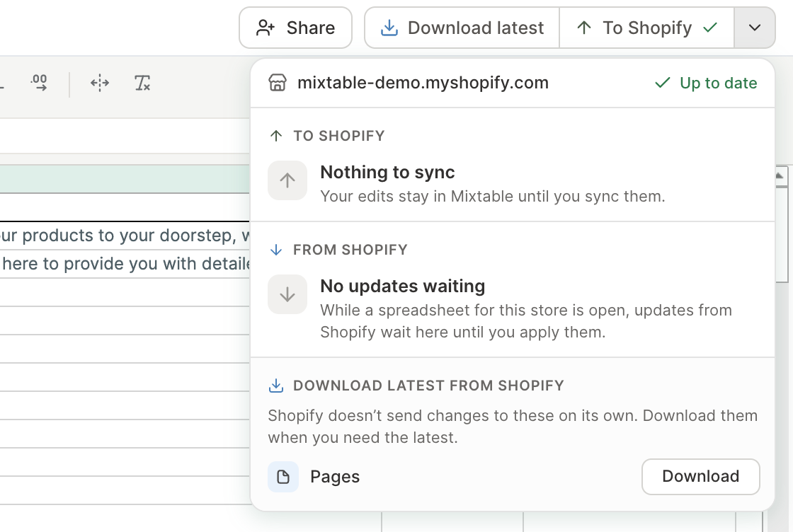The height and width of the screenshot is (532, 793).
Task: Click the split column width icon
Action: pyautogui.click(x=100, y=83)
